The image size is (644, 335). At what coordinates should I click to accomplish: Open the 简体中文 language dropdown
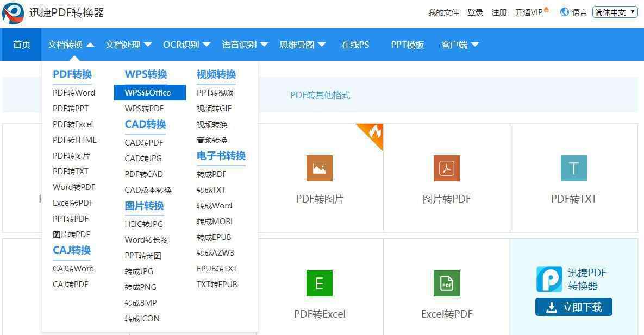click(615, 12)
